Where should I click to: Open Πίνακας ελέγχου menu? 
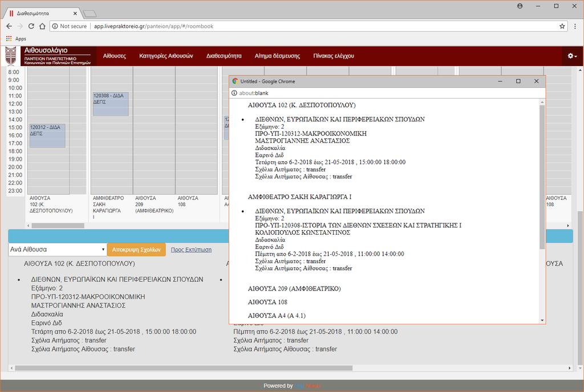[x=334, y=56]
